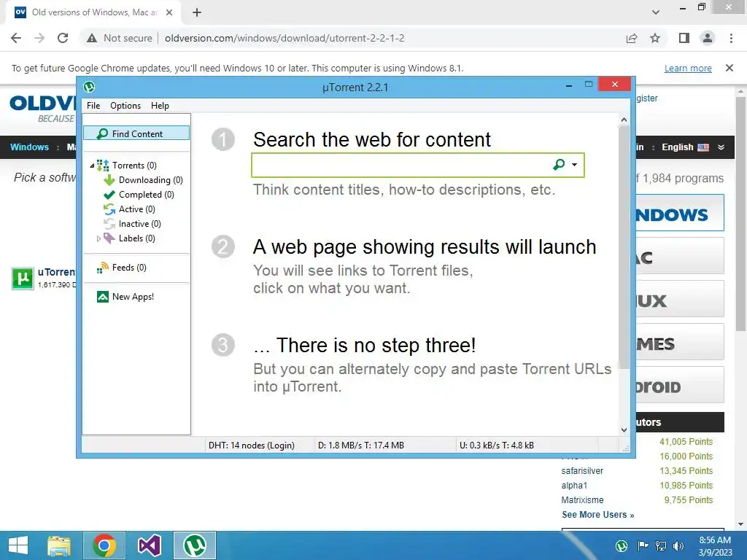Select the Downloading (0) tree item
This screenshot has width=747, height=560.
[150, 180]
